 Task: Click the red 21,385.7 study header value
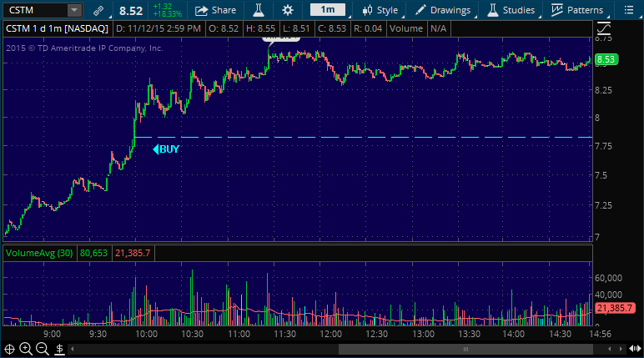(133, 253)
